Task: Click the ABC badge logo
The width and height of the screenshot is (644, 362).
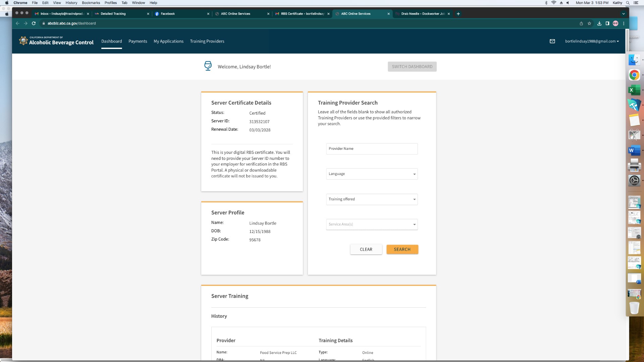Action: 23,41
